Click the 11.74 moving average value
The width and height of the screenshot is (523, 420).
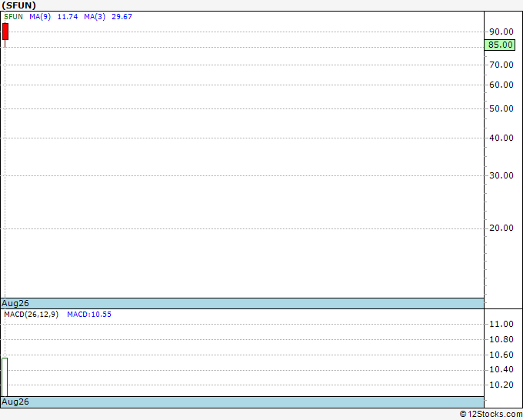pyautogui.click(x=68, y=17)
